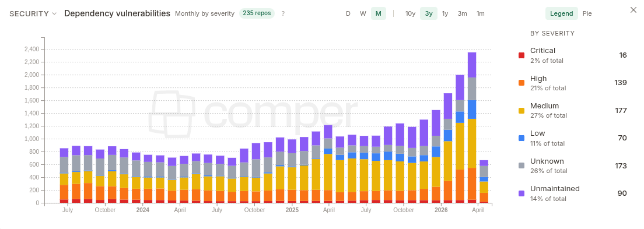Switch to daily (D) granularity

348,13
